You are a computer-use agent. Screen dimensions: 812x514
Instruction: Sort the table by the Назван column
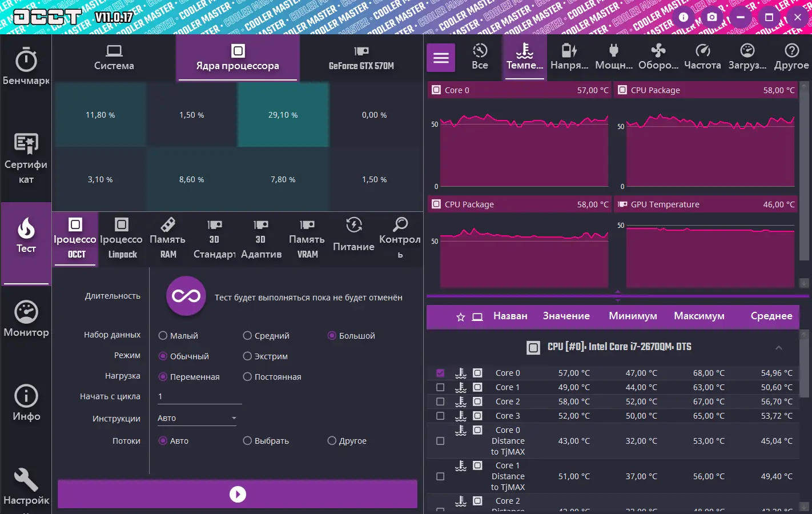(510, 316)
